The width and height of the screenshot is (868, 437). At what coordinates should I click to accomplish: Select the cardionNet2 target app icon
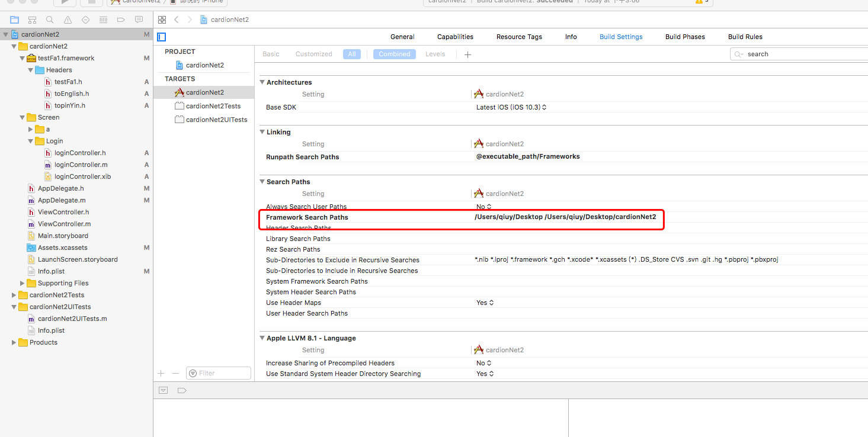(179, 92)
